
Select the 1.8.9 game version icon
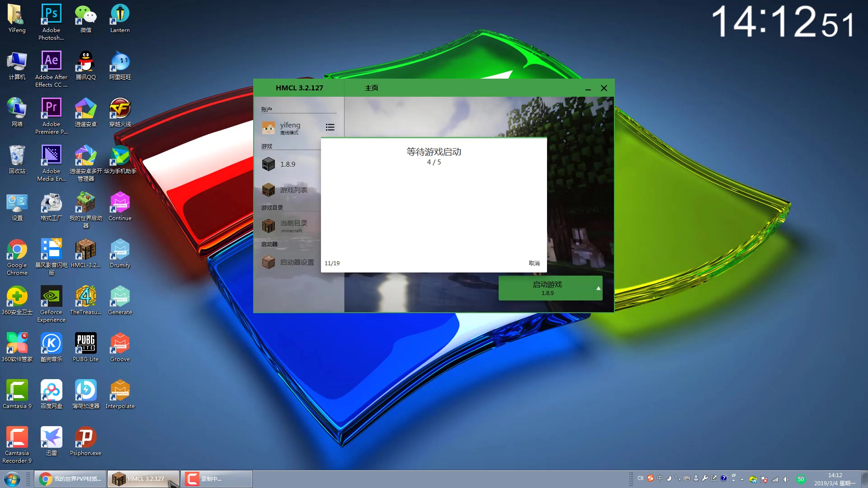269,164
